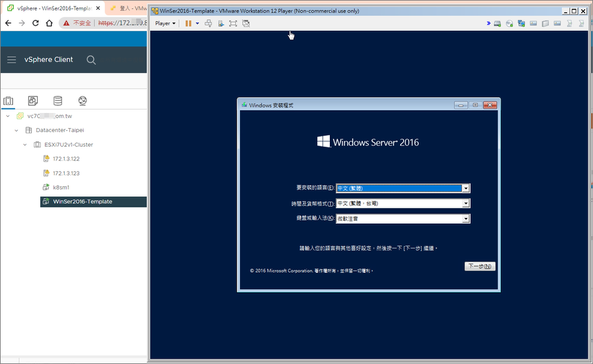This screenshot has width=593, height=364.
Task: Click the Windows setup dialog title icon
Action: pyautogui.click(x=245, y=105)
